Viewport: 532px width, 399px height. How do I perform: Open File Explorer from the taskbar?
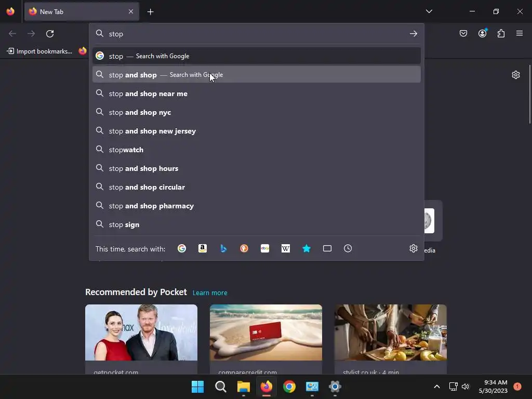tap(244, 387)
